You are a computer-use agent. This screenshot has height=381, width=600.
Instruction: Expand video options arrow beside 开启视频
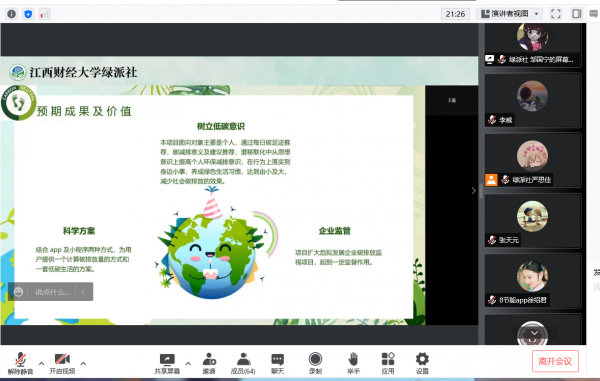pos(83,363)
